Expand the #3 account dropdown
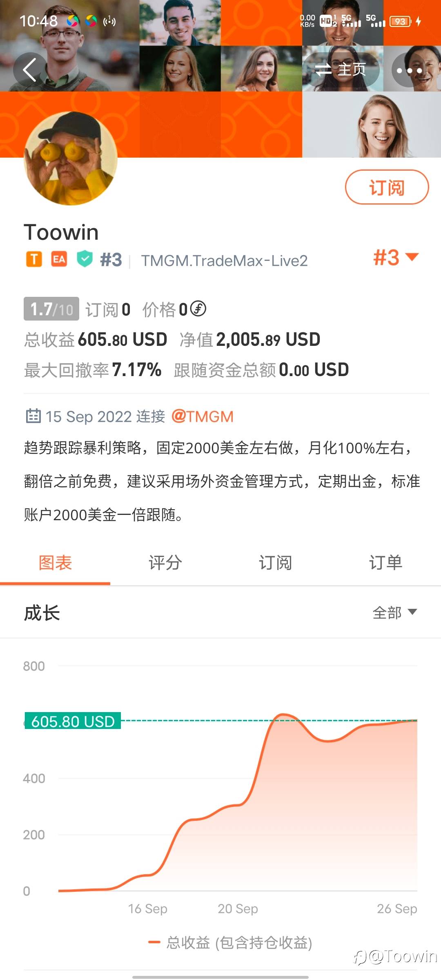The height and width of the screenshot is (980, 441). (396, 258)
